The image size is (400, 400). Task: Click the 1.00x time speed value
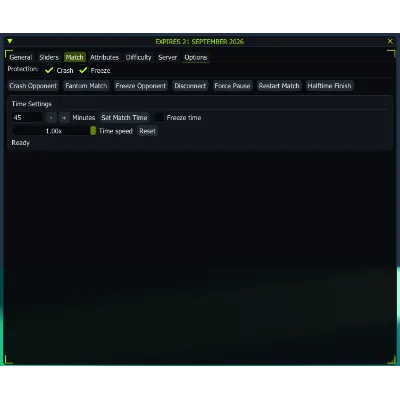pos(54,131)
